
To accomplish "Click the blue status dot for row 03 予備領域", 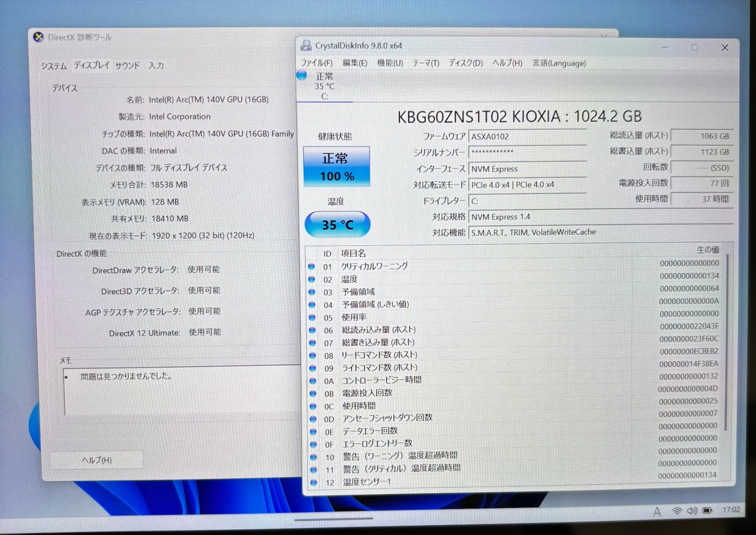I will tap(312, 292).
